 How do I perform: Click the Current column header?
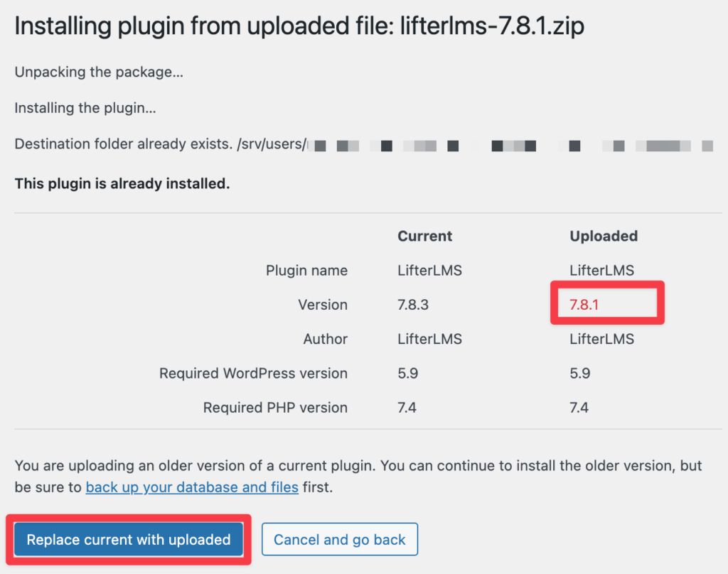pyautogui.click(x=425, y=236)
